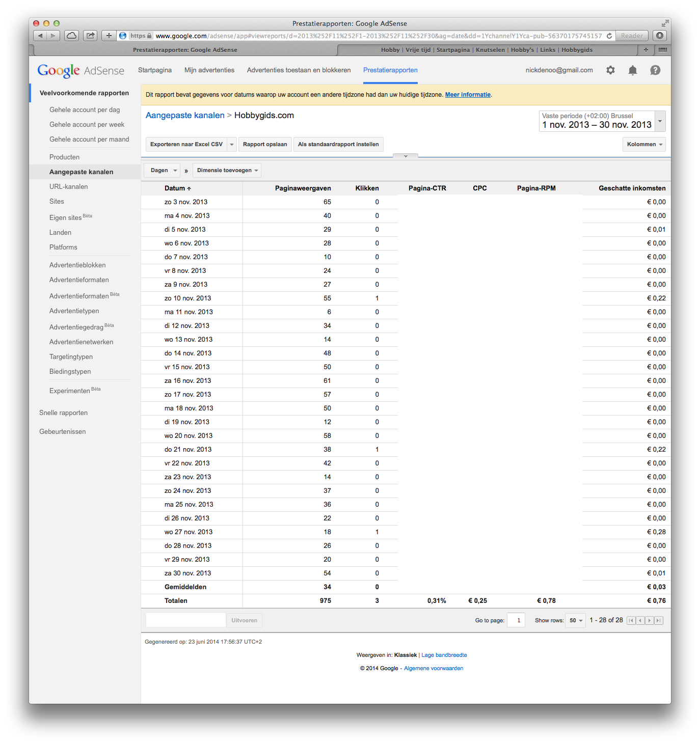Click the Rapport opslaan button
The width and height of the screenshot is (700, 744).
[265, 144]
